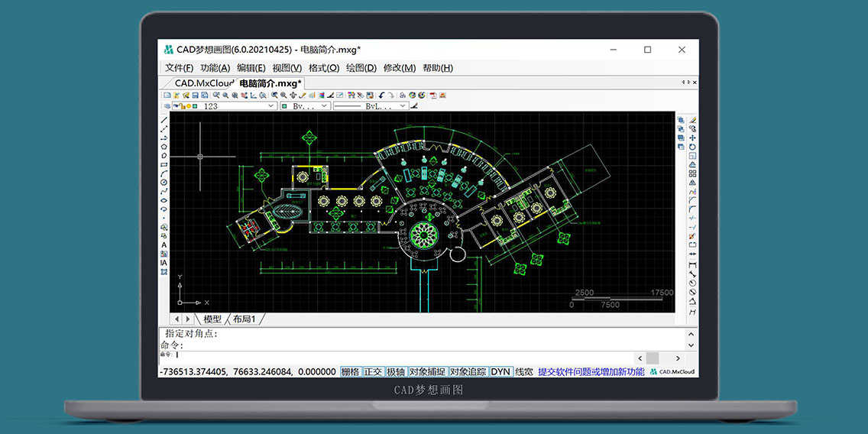Select the Mirror tool in right toolbar
868x434 pixels.
coord(692,182)
